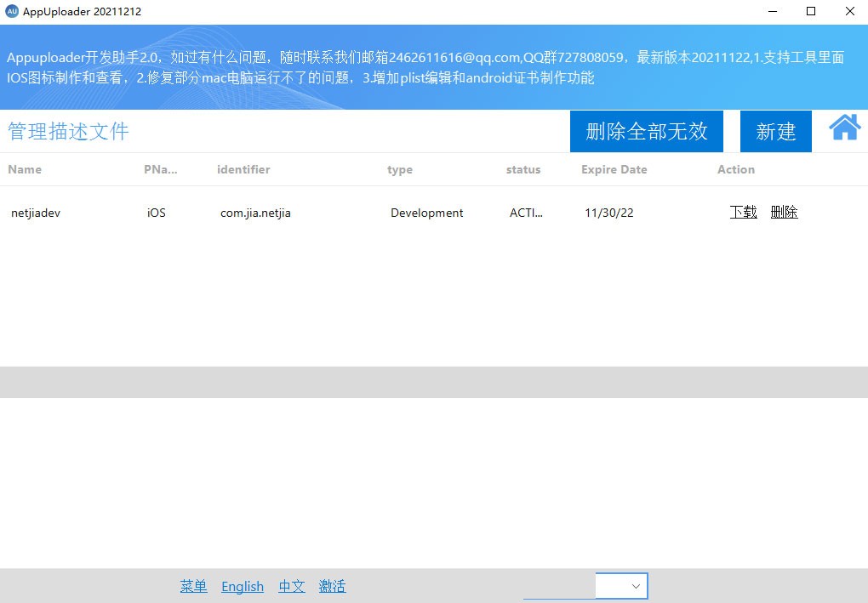Click the status column header
Screen dimensions: 868x603
coord(523,169)
